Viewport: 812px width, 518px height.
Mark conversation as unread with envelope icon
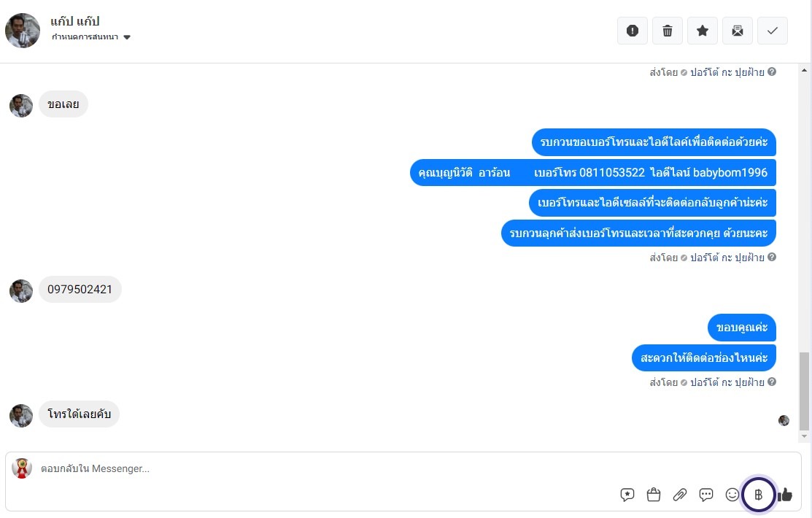tap(738, 31)
